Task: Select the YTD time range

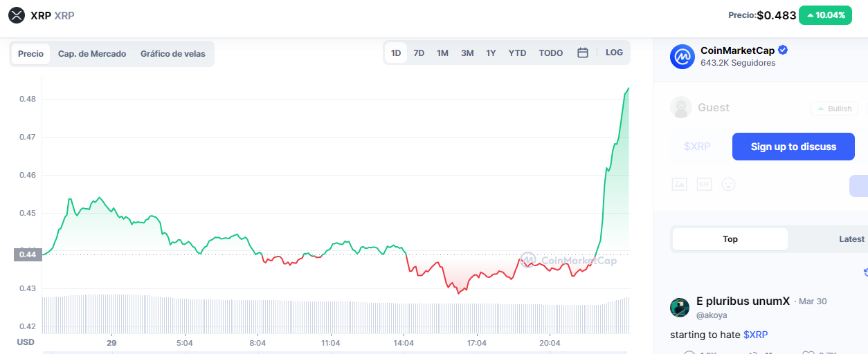Action: (x=517, y=53)
